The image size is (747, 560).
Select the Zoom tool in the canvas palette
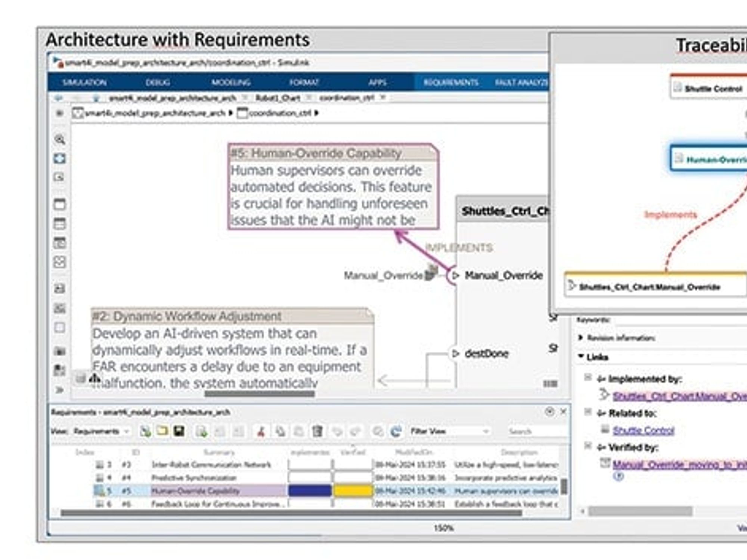point(60,139)
